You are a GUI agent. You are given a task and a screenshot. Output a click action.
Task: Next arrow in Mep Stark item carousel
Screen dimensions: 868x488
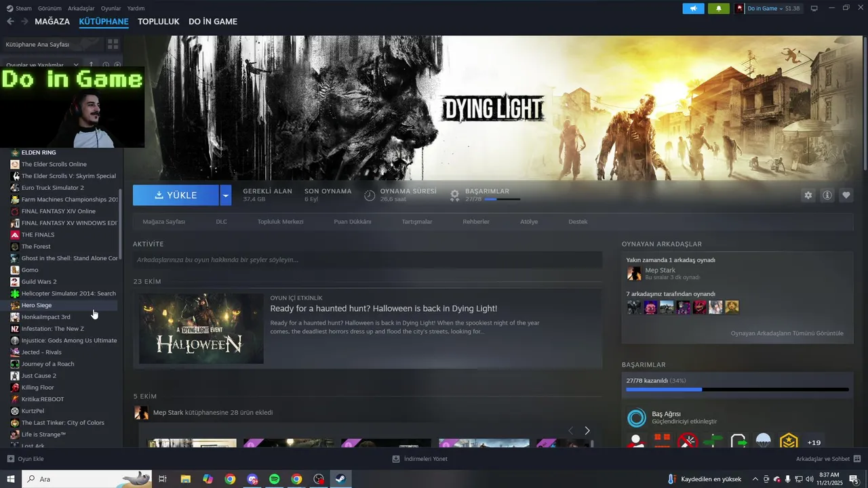(x=587, y=430)
